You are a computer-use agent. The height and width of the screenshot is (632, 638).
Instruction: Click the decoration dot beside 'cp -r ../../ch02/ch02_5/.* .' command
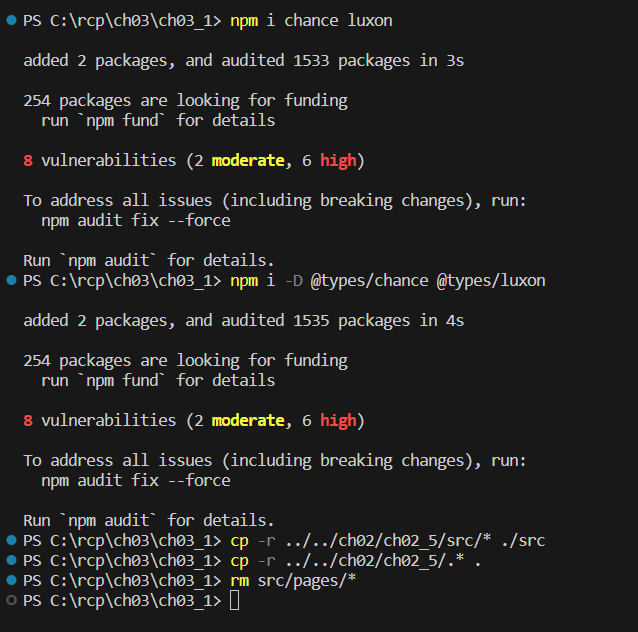[11, 560]
